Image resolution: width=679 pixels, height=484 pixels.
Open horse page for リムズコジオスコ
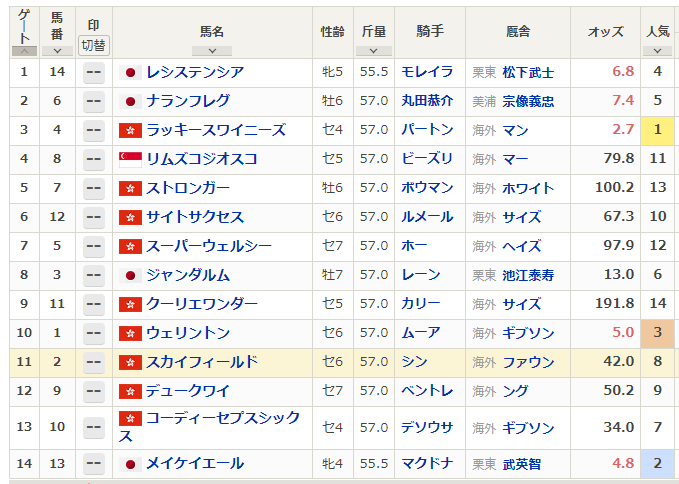202,159
